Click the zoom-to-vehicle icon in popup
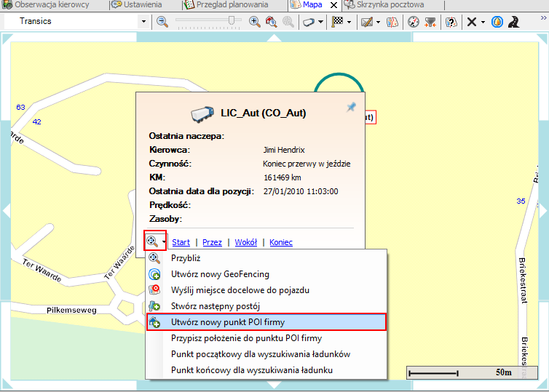This screenshot has height=392, width=549. pos(152,241)
